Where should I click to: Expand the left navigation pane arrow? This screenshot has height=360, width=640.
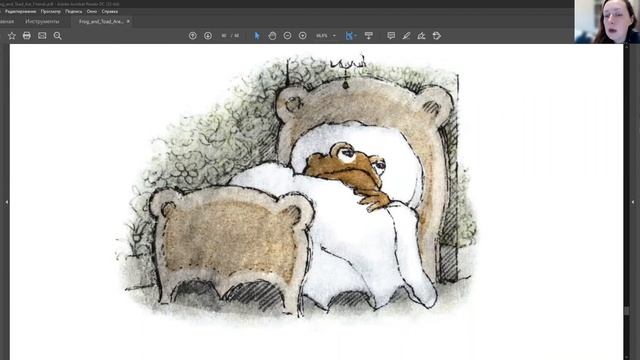click(6, 202)
